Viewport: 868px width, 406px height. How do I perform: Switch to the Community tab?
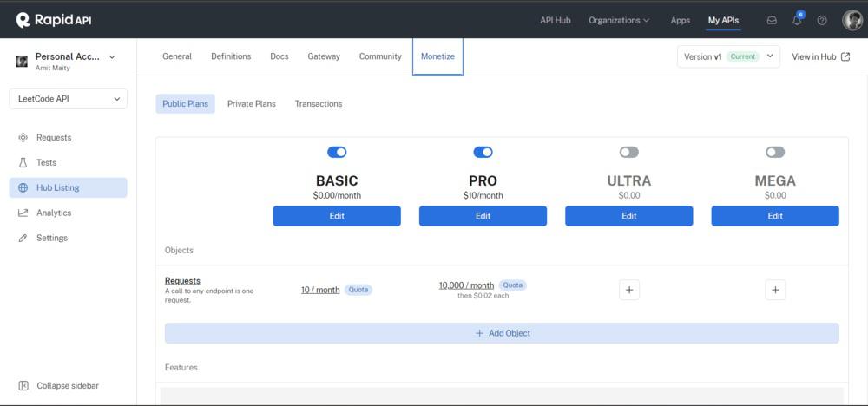pos(380,56)
